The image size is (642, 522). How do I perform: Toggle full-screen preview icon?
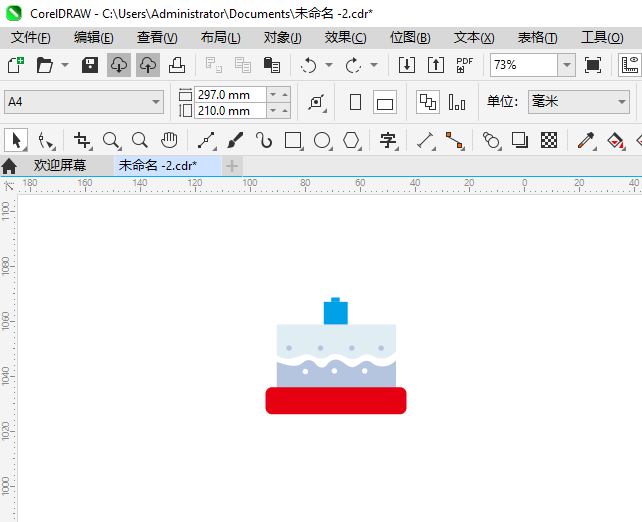click(x=593, y=65)
